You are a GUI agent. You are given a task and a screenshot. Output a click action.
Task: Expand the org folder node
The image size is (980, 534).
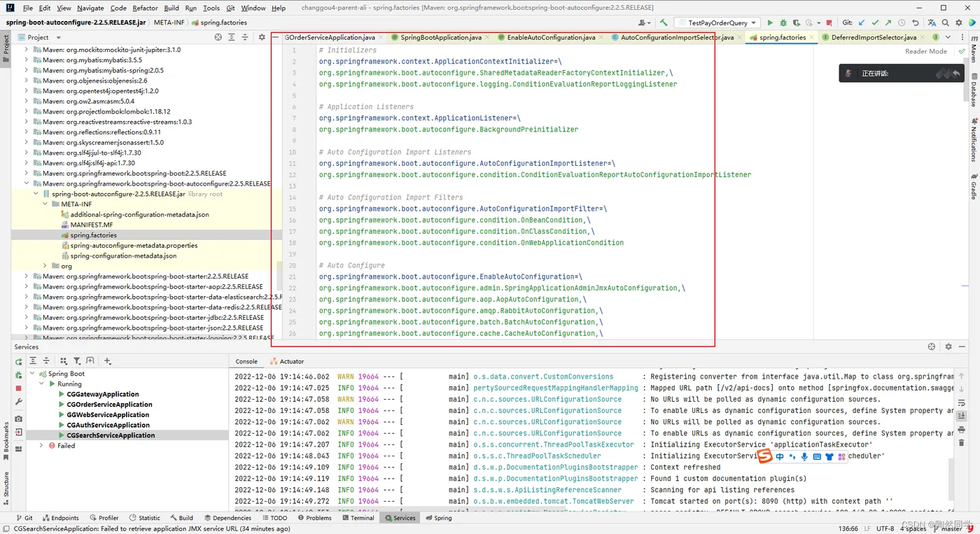coord(45,266)
